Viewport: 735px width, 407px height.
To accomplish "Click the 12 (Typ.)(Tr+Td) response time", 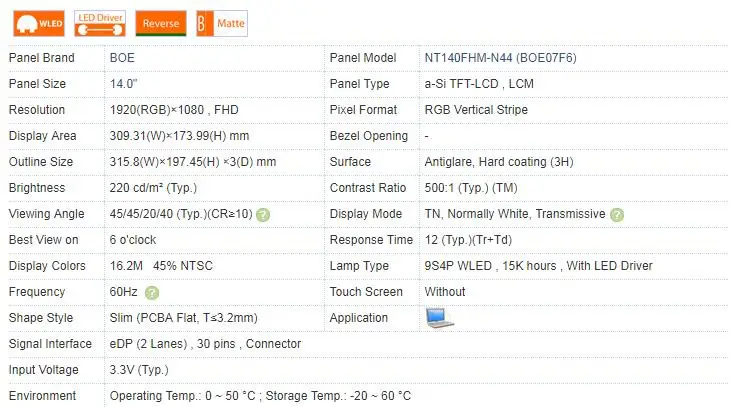I will tap(468, 240).
